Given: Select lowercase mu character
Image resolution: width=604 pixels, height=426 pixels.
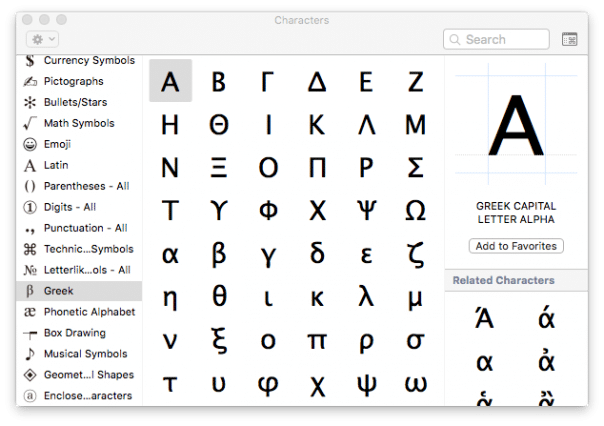Looking at the screenshot, I should 415,300.
